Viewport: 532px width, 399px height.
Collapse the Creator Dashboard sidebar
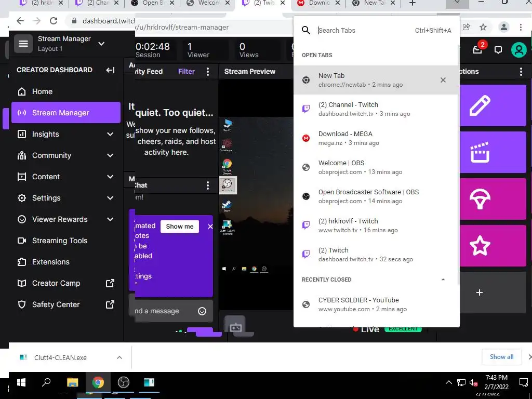click(x=110, y=70)
